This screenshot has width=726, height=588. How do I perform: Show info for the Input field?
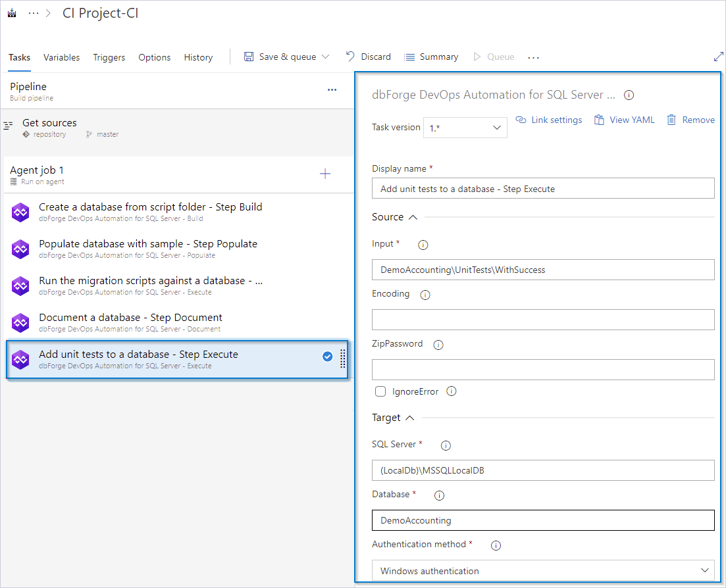[x=423, y=245]
